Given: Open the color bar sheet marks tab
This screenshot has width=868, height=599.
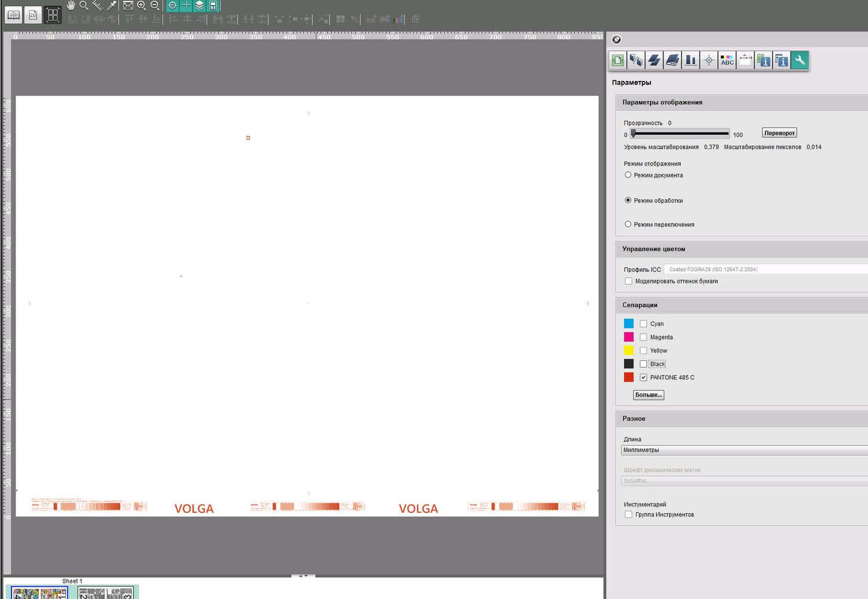Looking at the screenshot, I should tap(745, 60).
